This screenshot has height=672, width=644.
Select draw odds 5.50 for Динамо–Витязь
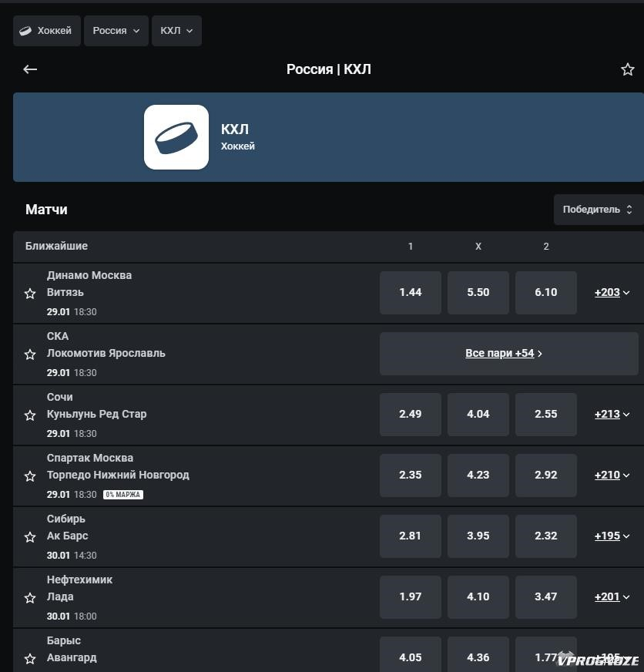pos(478,293)
